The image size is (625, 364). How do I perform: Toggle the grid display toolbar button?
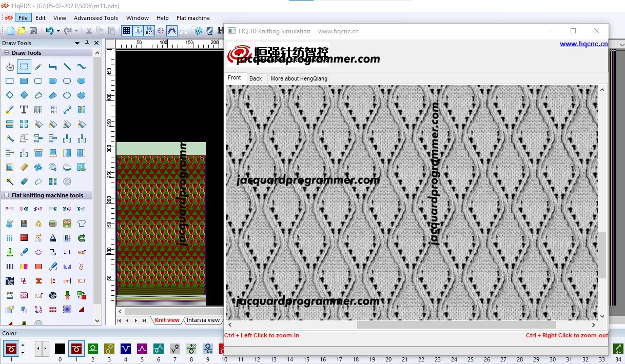click(127, 31)
